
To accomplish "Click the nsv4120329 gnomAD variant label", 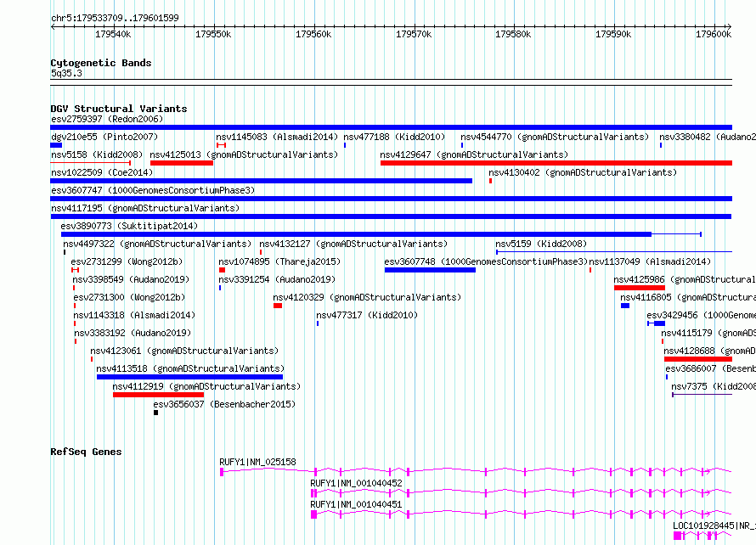I will (x=367, y=297).
